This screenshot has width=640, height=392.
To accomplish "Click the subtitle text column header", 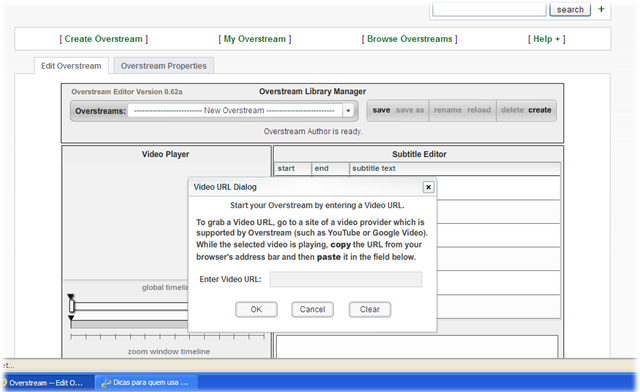I will pyautogui.click(x=455, y=169).
